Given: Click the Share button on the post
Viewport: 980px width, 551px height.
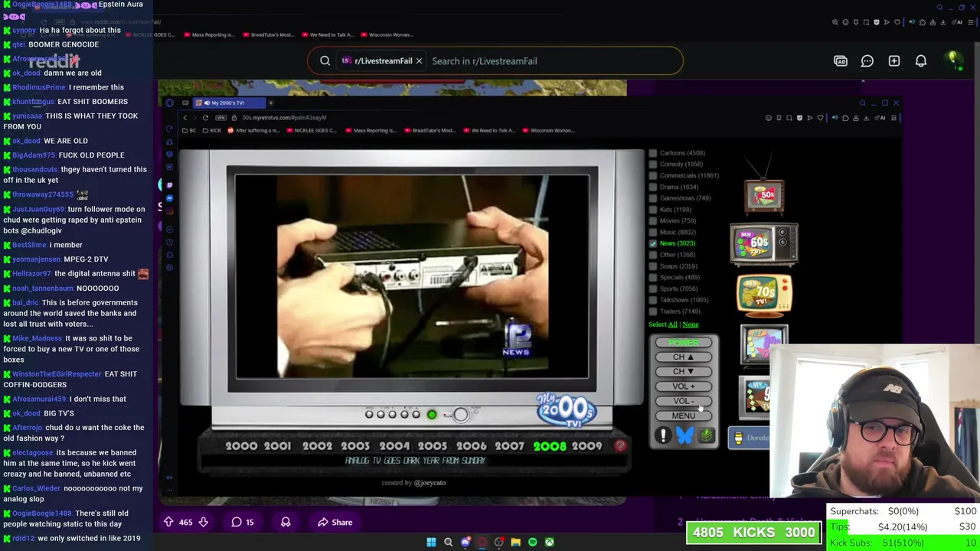Looking at the screenshot, I should (335, 522).
